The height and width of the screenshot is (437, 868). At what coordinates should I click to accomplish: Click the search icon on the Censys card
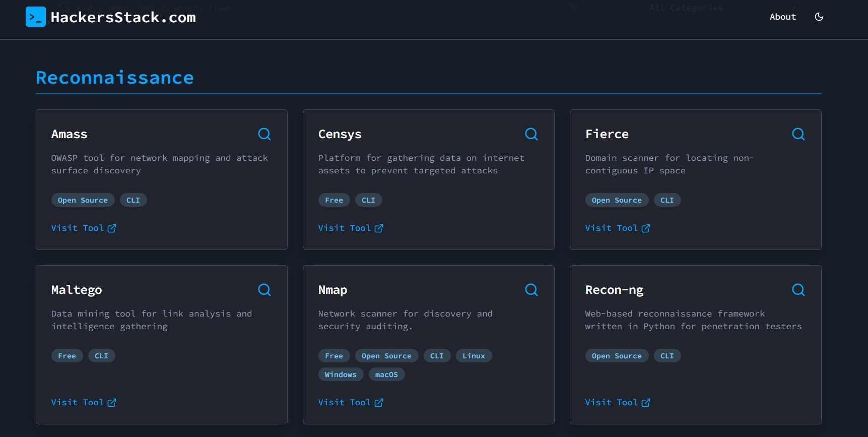click(x=531, y=134)
